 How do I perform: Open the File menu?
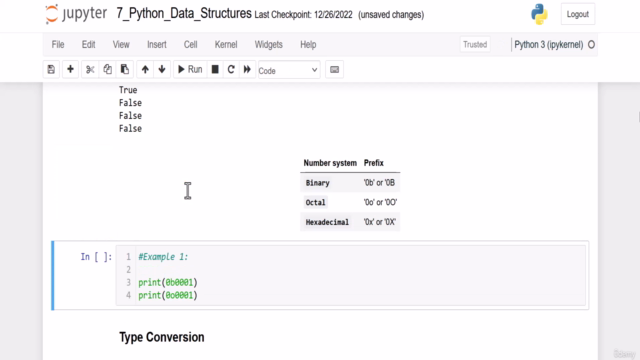[58, 44]
